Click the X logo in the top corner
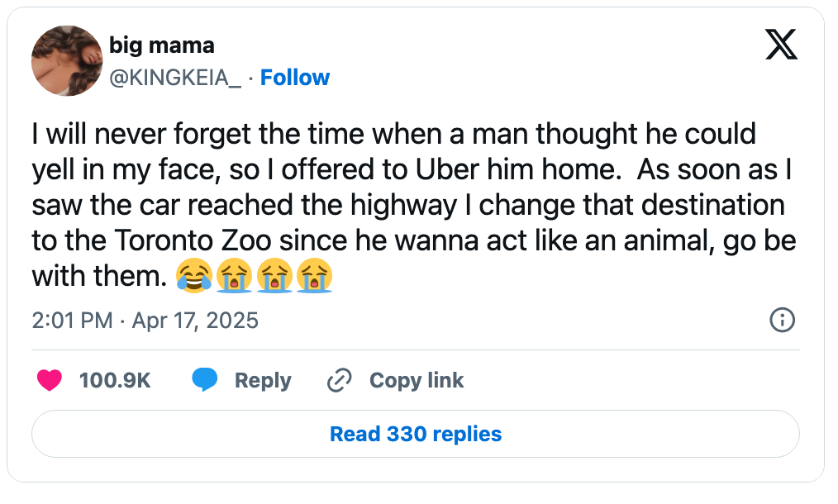This screenshot has width=838, height=504. pyautogui.click(x=780, y=45)
